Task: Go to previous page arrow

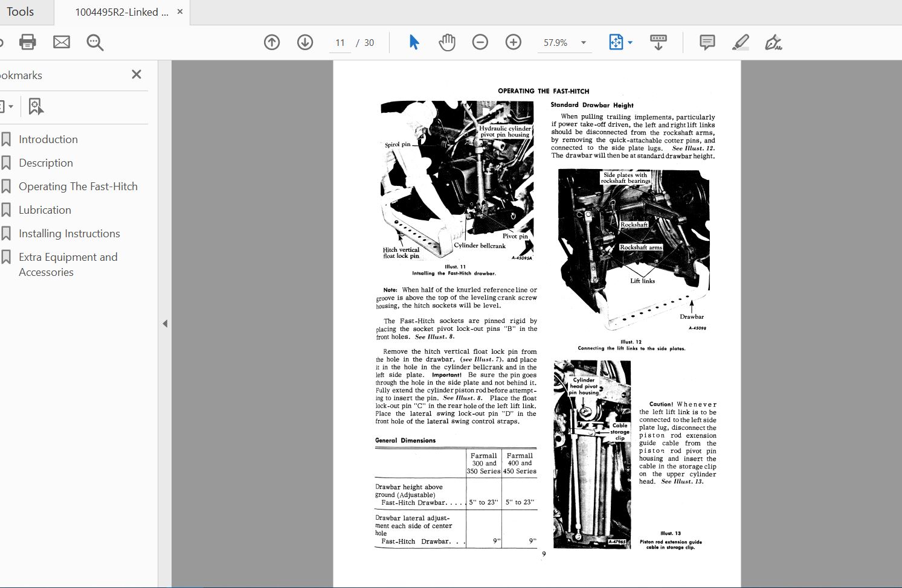Action: (272, 42)
